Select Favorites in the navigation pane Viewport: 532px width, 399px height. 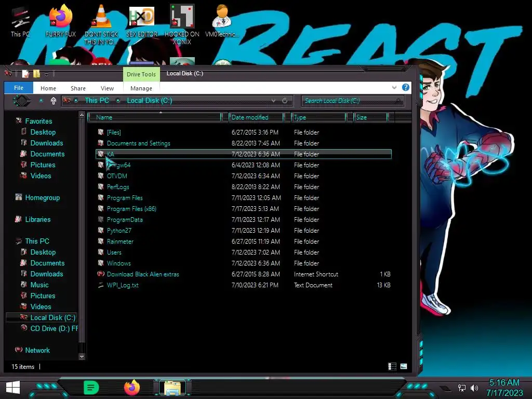[x=38, y=121]
